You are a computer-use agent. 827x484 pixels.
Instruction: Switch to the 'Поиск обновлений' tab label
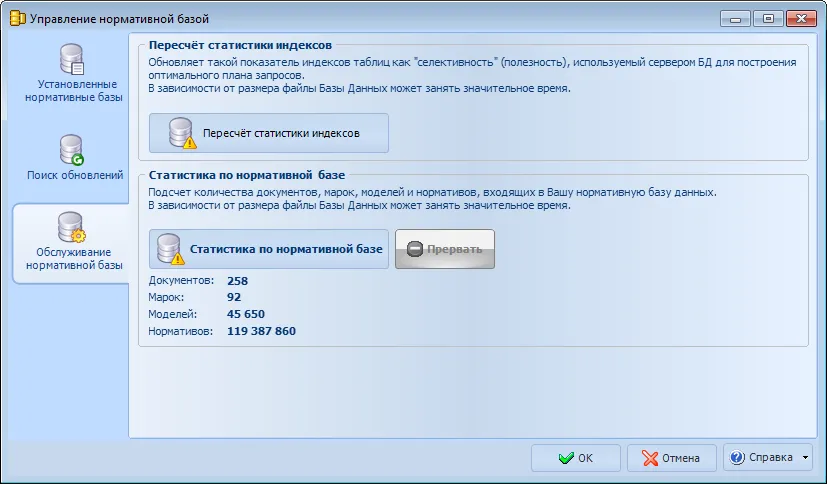click(74, 175)
